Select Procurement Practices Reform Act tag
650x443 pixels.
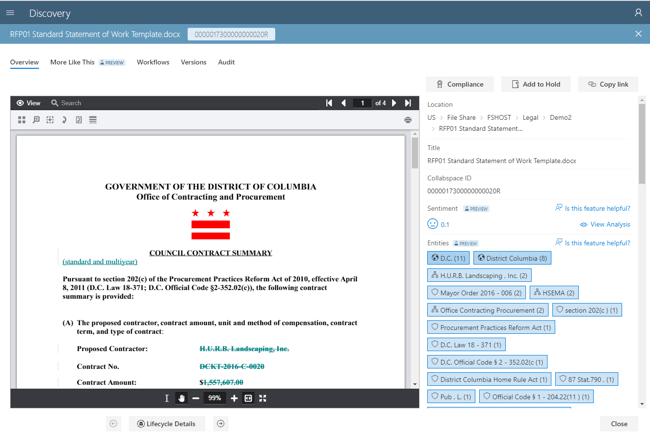[x=491, y=327]
